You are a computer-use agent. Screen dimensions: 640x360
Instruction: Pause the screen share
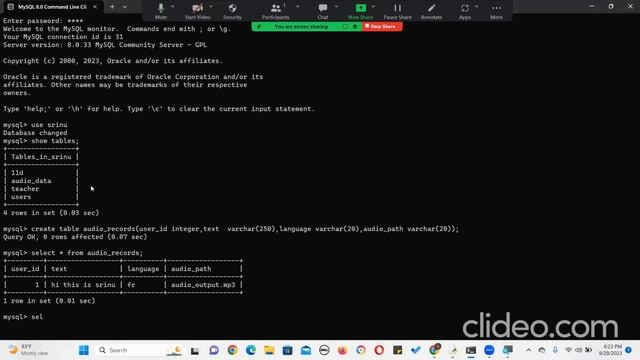[x=397, y=11]
